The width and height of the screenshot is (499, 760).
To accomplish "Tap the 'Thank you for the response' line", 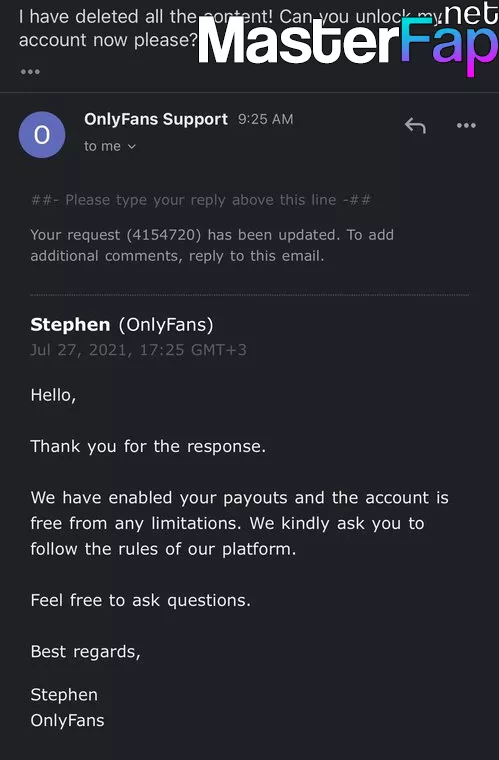I will [148, 446].
